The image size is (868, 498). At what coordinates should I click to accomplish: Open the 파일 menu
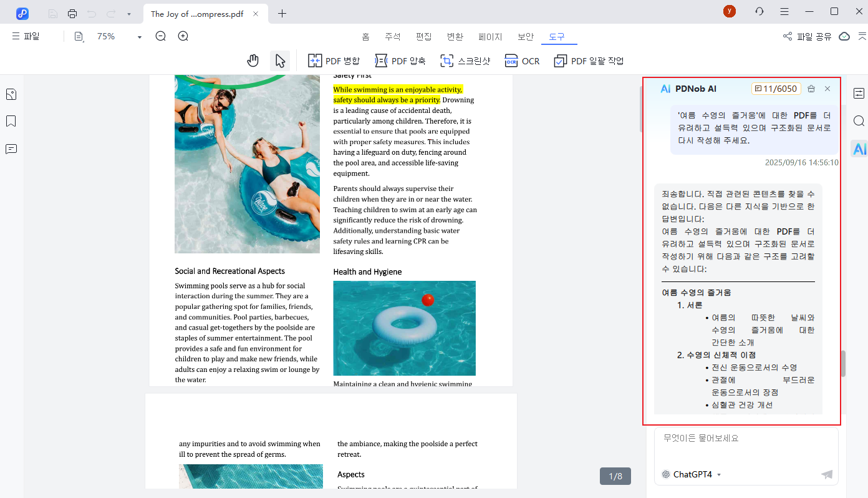(x=26, y=36)
